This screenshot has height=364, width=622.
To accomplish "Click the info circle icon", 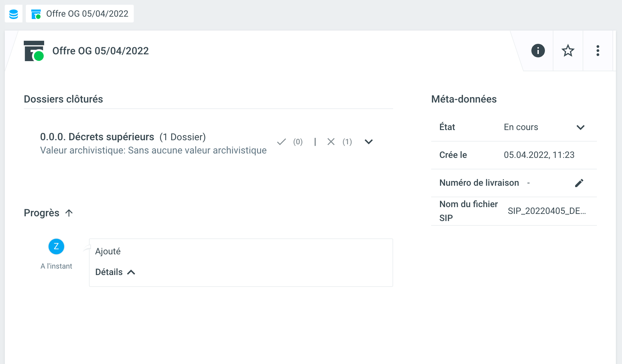I will coord(538,51).
